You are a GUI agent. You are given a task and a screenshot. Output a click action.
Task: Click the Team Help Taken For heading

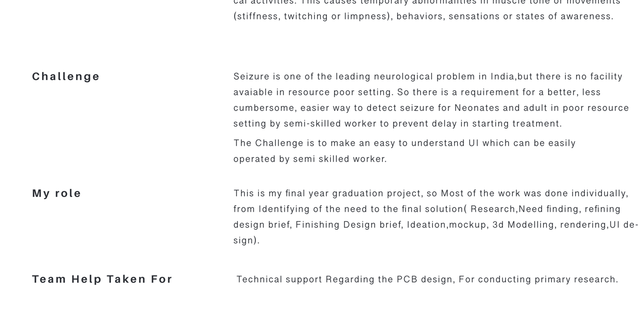tap(102, 279)
